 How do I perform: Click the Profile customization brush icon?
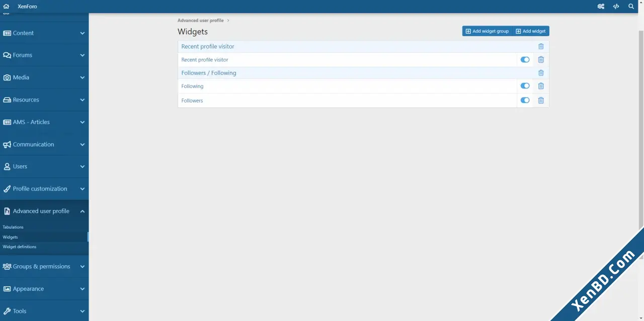tap(7, 189)
